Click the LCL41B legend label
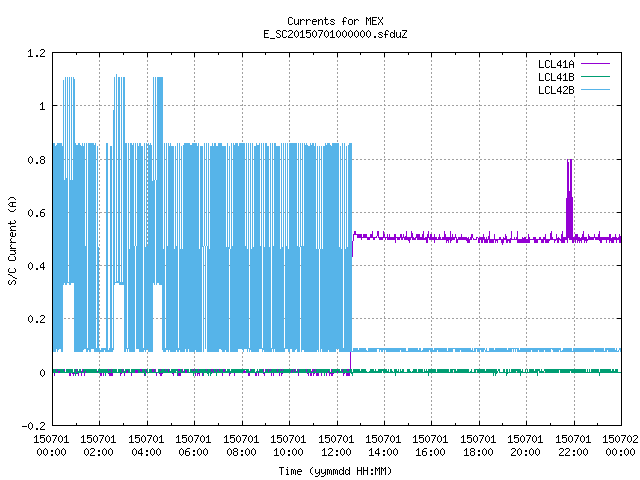Screen dimensions: 640x480 pos(556,77)
